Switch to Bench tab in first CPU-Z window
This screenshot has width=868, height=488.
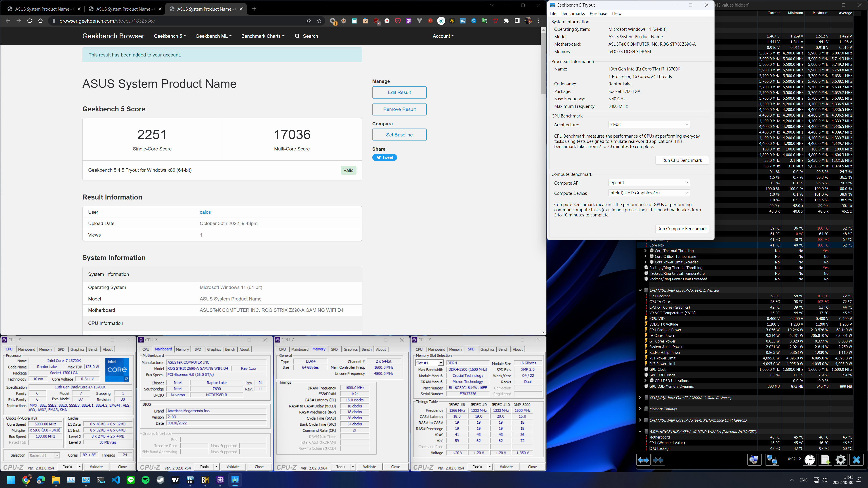[x=93, y=349]
